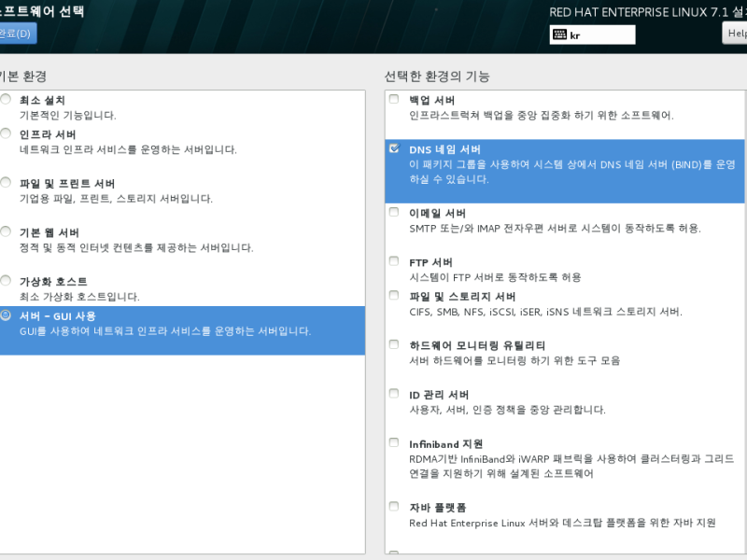Screen dimensions: 747x560
Task: Click the 완료(D) done button
Action: pos(17,34)
